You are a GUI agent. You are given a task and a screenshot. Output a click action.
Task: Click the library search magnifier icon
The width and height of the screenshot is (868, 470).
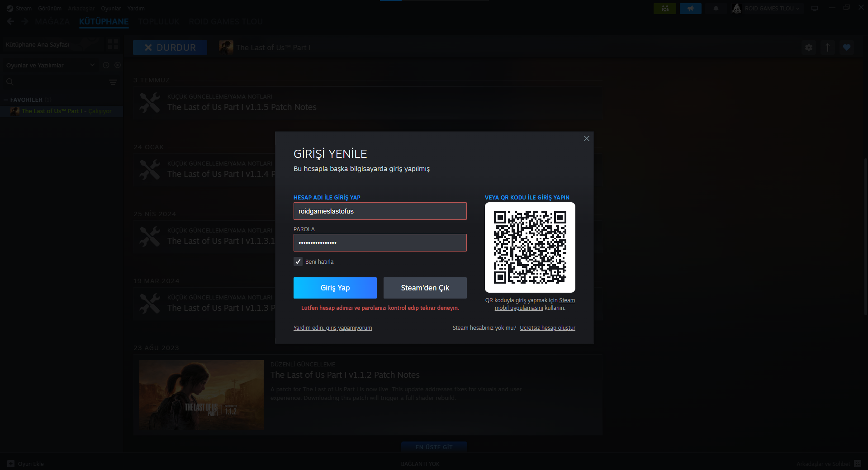(x=9, y=82)
